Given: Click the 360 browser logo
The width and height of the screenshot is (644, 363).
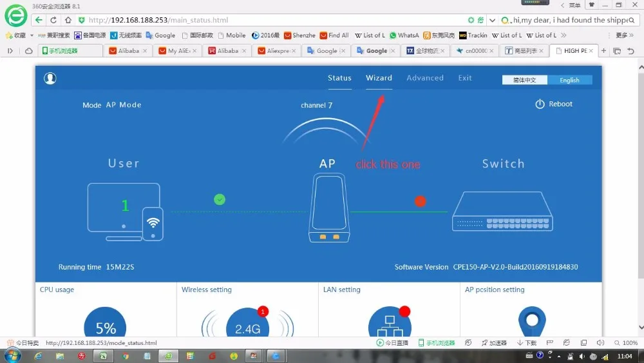Looking at the screenshot, I should [15, 15].
